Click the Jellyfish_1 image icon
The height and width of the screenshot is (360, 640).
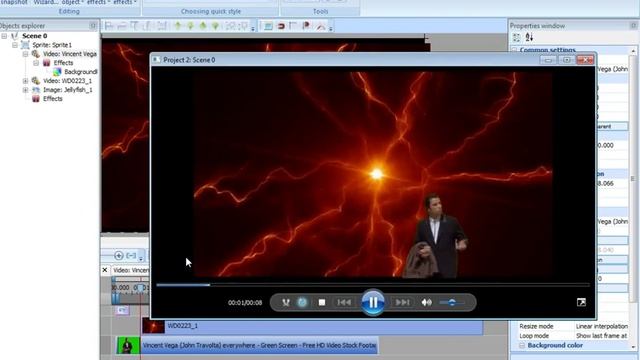coord(36,90)
